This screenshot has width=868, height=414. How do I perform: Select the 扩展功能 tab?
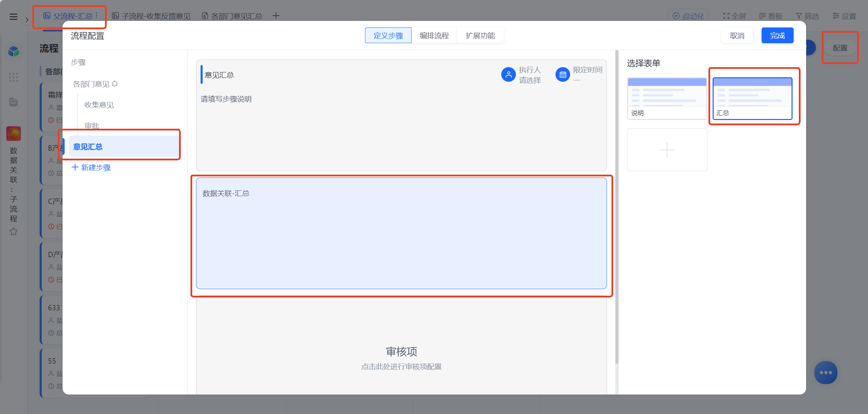click(480, 35)
